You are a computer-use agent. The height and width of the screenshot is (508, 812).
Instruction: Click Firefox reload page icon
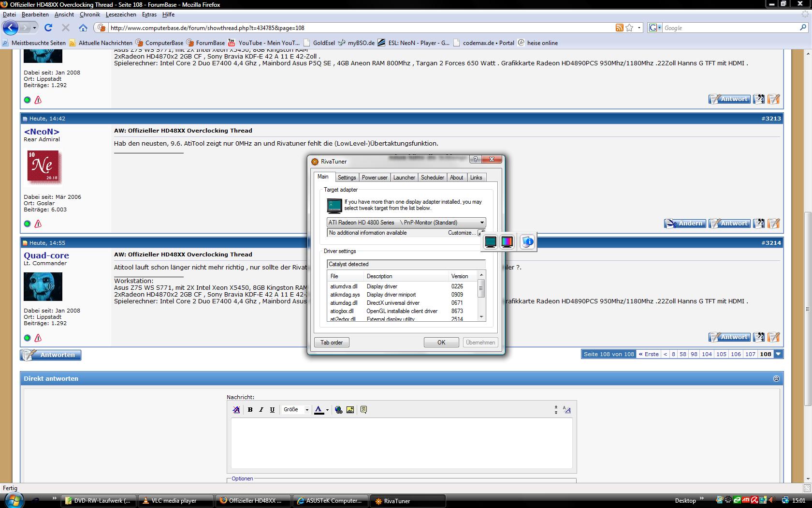pyautogui.click(x=48, y=28)
